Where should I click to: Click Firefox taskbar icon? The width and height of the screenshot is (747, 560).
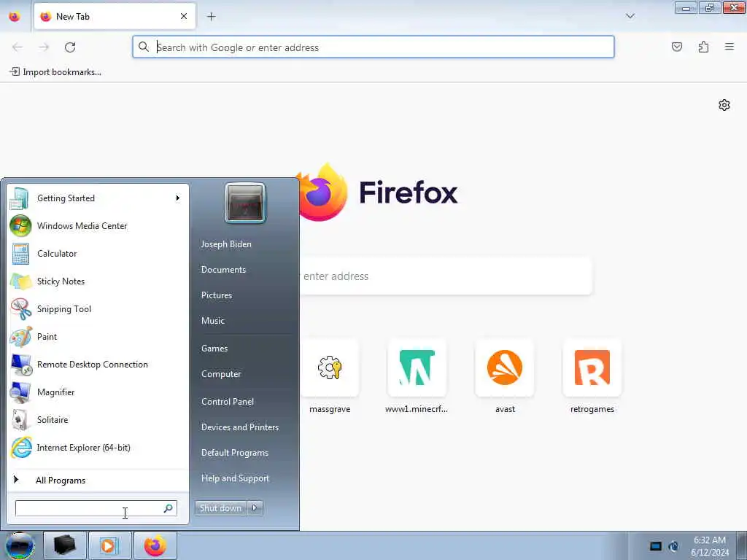pyautogui.click(x=155, y=545)
